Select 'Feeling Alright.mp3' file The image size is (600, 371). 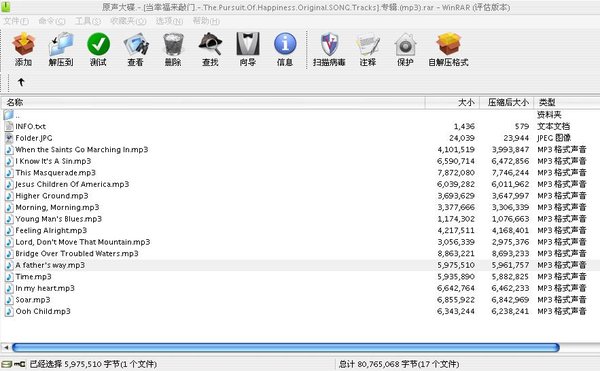tap(51, 230)
